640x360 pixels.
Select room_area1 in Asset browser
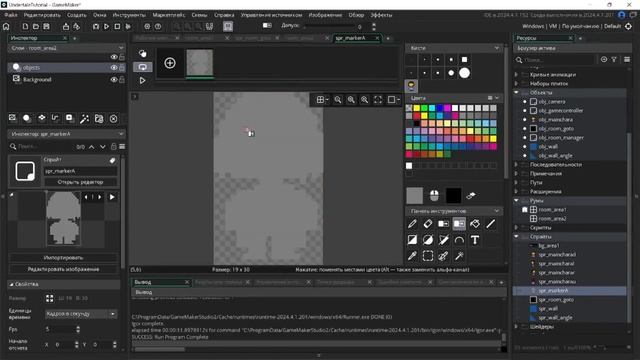point(552,209)
